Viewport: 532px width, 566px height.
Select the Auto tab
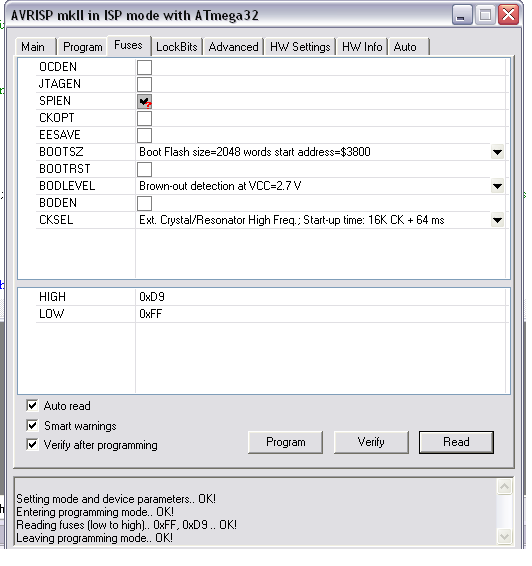tap(408, 47)
